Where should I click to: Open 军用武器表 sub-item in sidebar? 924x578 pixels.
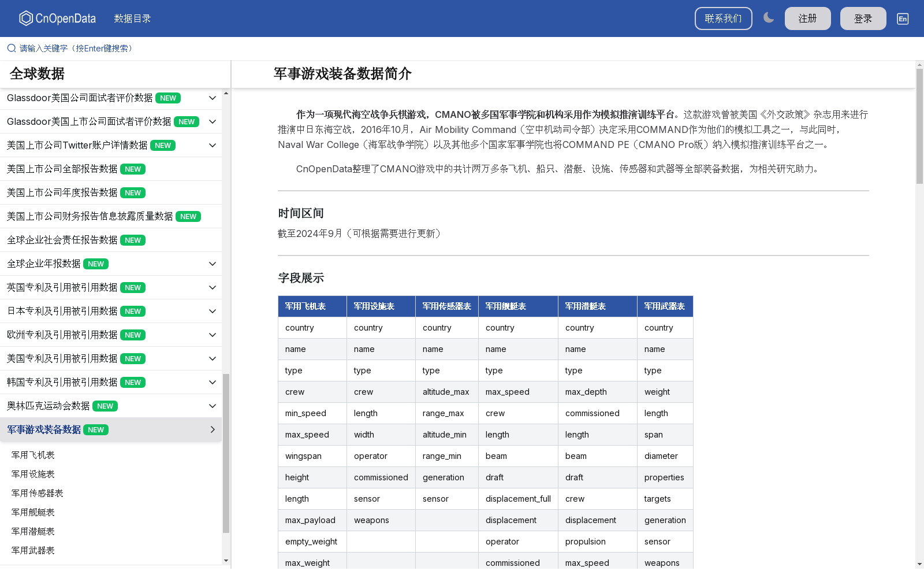[x=33, y=551]
